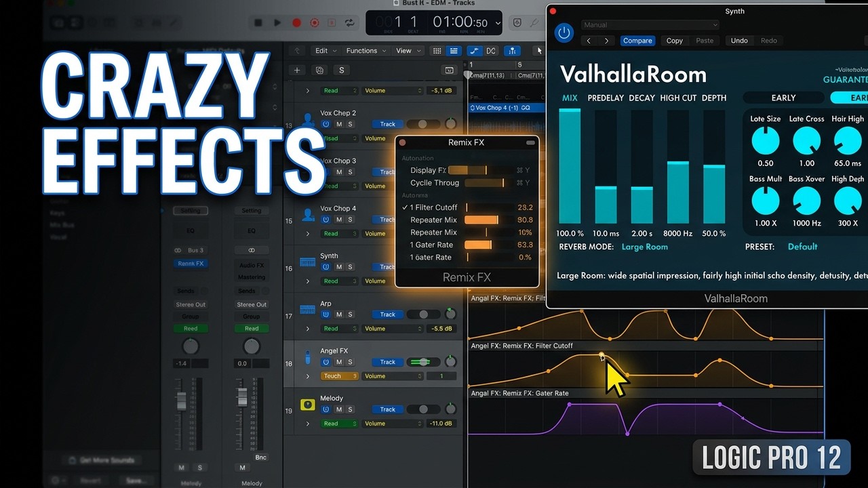This screenshot has width=868, height=488.
Task: Click the Arp track Track button
Action: click(x=387, y=314)
